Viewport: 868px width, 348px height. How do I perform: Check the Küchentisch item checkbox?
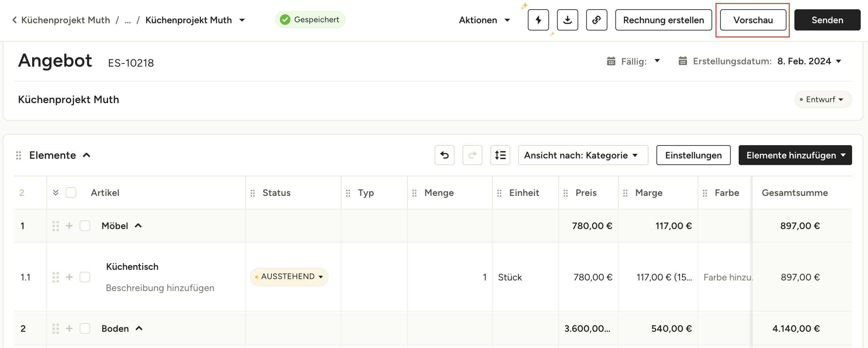[x=85, y=277]
